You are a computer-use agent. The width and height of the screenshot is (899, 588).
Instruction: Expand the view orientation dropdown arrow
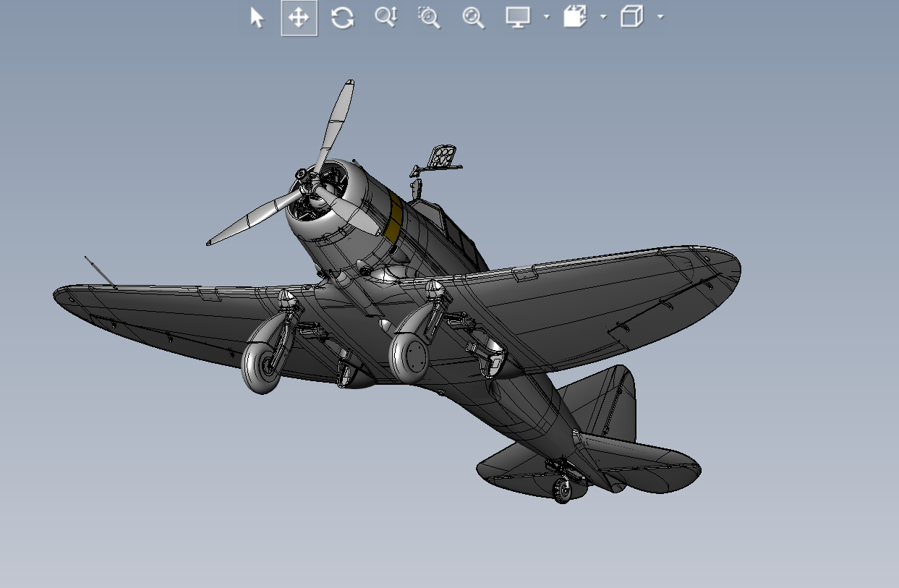click(603, 17)
